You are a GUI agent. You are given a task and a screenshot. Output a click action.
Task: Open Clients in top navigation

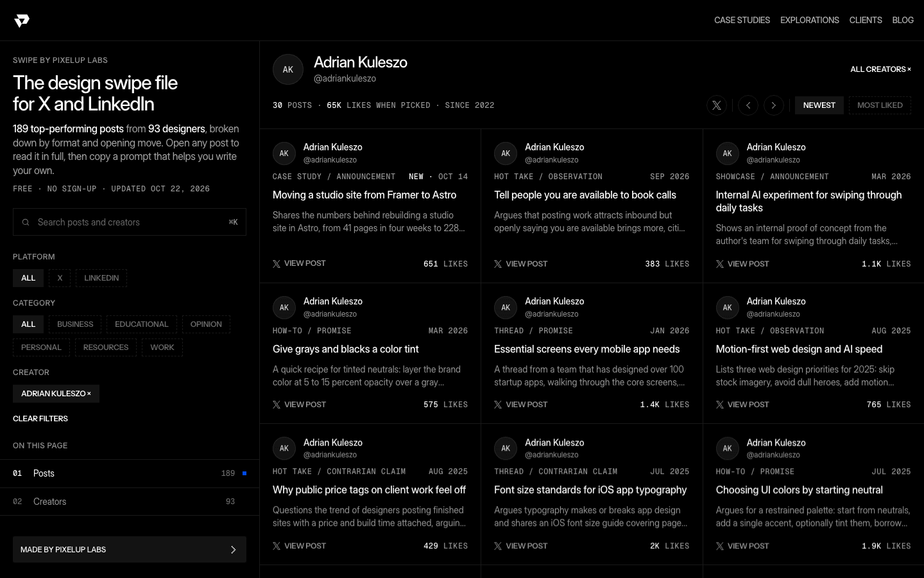[x=866, y=21]
